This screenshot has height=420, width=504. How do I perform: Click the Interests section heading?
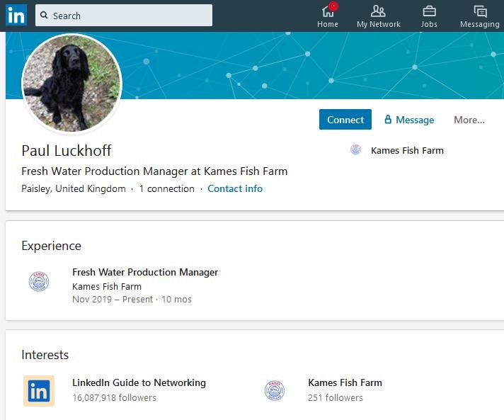[45, 355]
